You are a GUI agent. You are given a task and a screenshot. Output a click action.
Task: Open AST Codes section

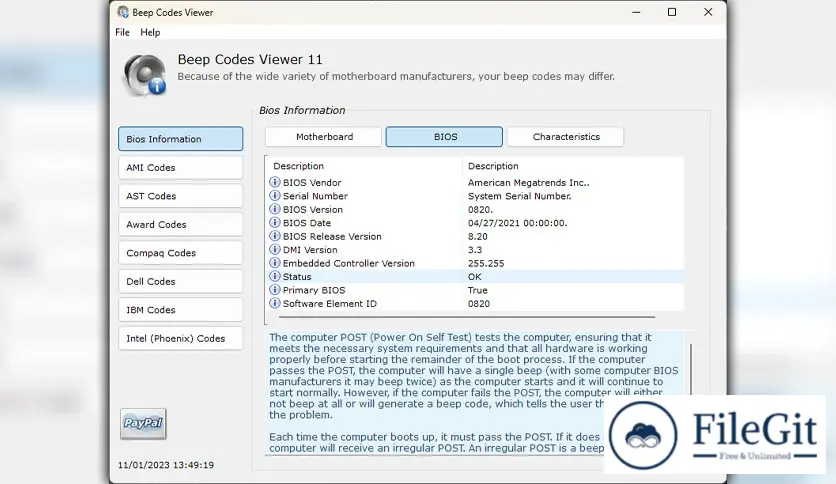pos(181,196)
